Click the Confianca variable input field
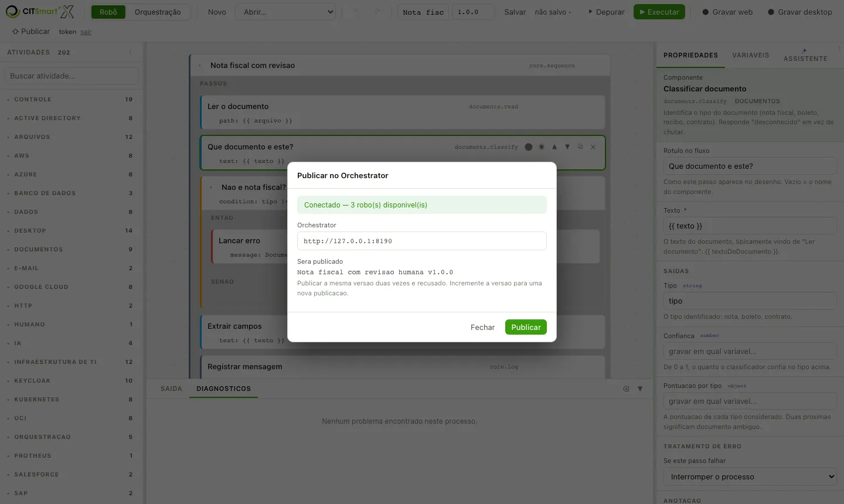Screen dimensions: 844x504 [x=750, y=351]
